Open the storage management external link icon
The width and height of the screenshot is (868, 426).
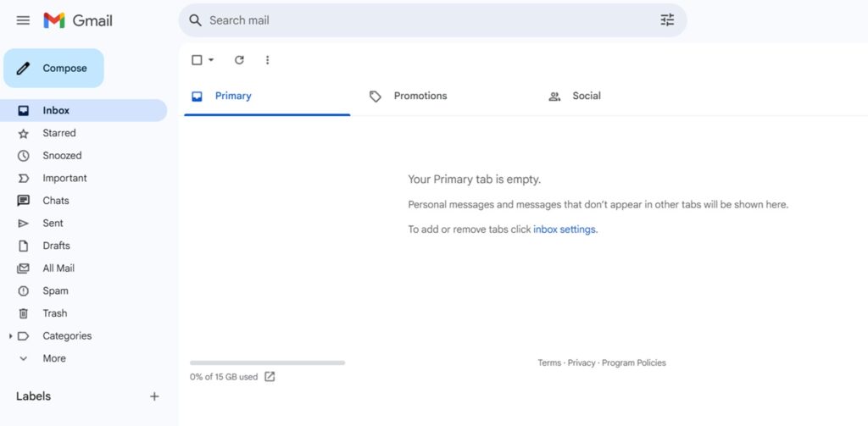pos(270,377)
